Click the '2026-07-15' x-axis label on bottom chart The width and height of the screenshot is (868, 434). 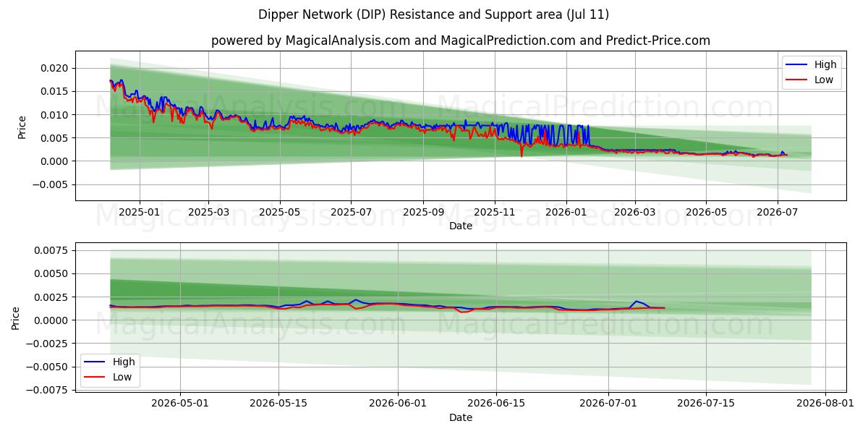[x=707, y=404]
